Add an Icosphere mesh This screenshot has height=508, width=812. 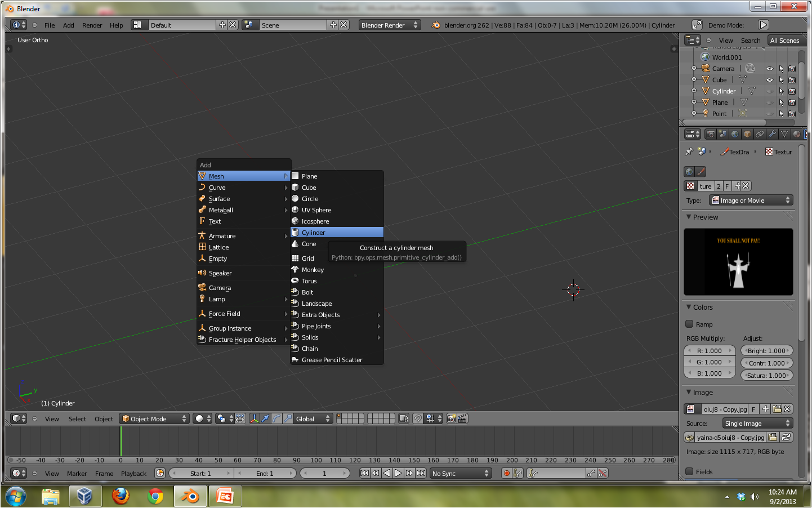pyautogui.click(x=337, y=221)
